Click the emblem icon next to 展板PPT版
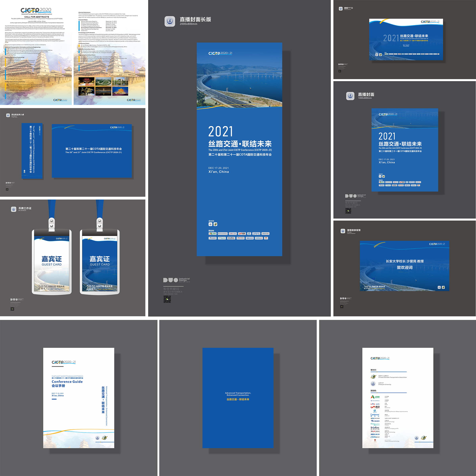The image size is (476, 476). click(341, 9)
